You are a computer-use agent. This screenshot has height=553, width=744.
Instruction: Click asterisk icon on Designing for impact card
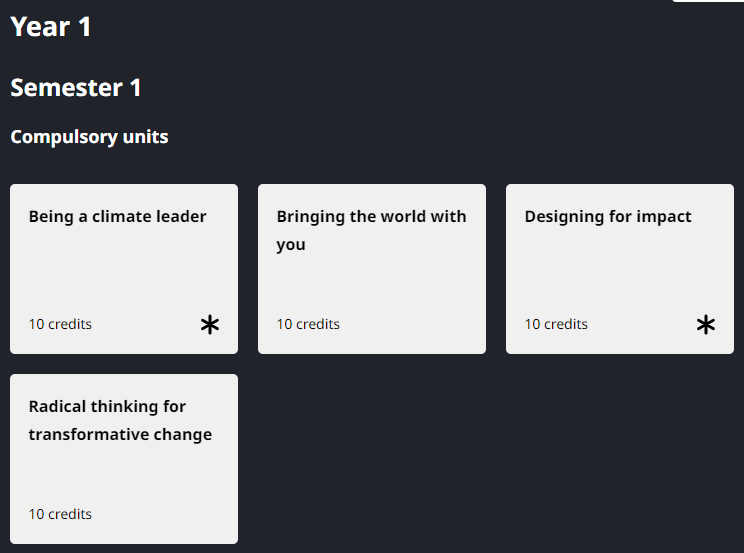click(706, 325)
